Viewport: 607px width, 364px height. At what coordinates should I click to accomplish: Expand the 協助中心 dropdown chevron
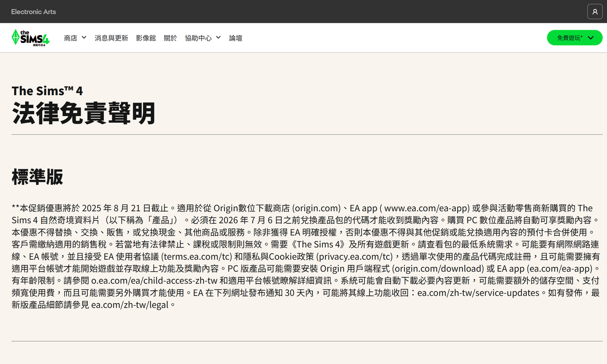click(x=218, y=37)
